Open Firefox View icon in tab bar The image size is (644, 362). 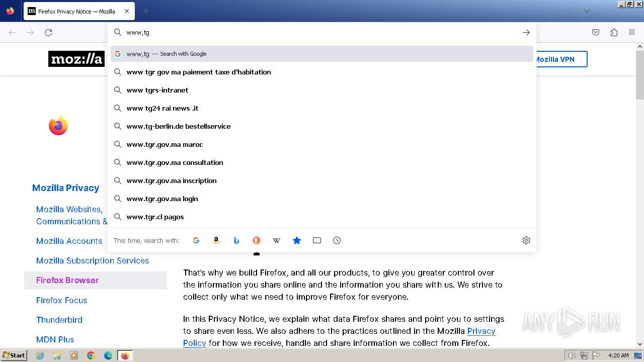[10, 11]
